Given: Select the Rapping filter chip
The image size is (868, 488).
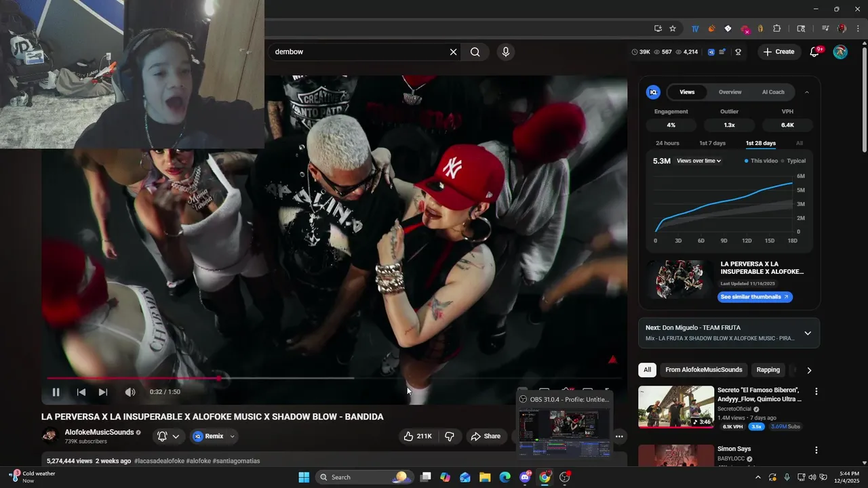Looking at the screenshot, I should (768, 370).
